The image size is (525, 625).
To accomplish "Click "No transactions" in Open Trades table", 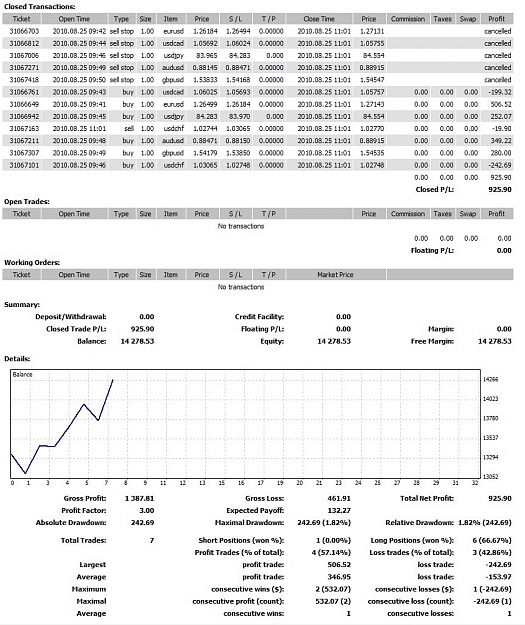I will tap(241, 226).
